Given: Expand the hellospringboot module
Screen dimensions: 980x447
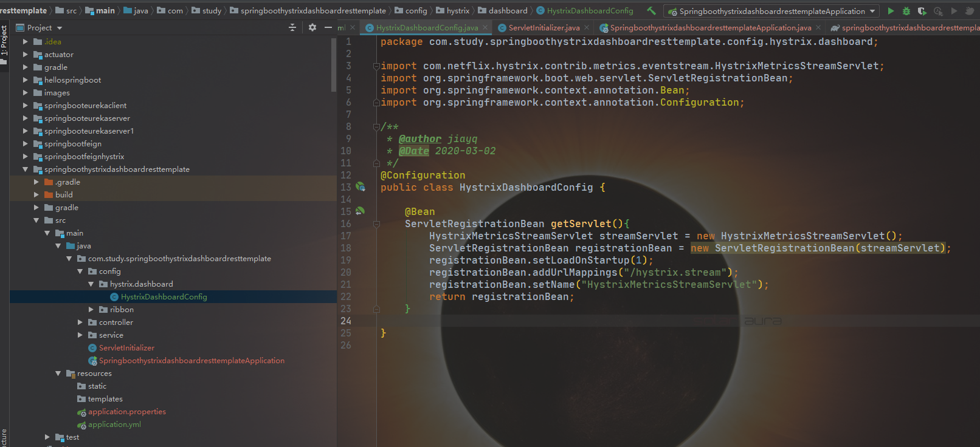Looking at the screenshot, I should [25, 80].
